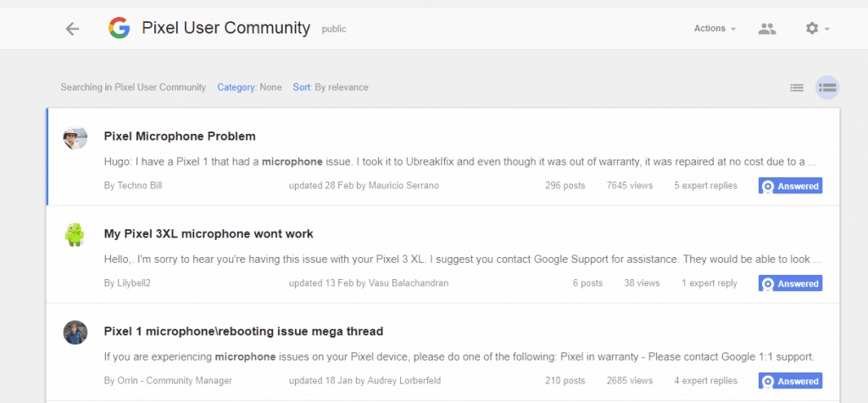Change the Sort by relevance option

click(x=331, y=87)
